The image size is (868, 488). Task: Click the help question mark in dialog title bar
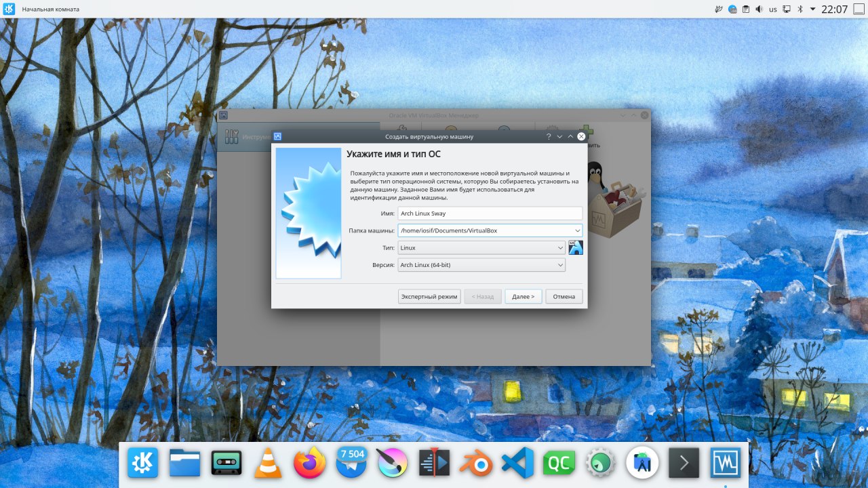[x=549, y=136]
